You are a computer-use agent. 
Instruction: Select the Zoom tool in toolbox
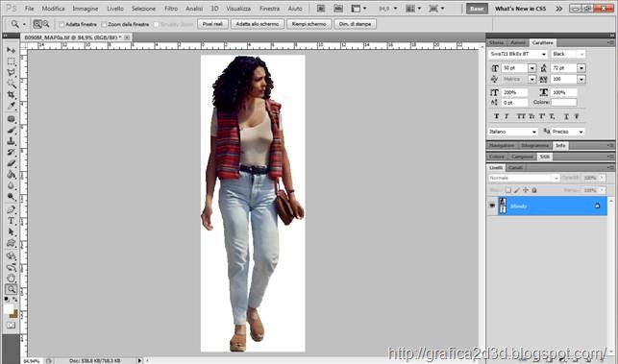tap(11, 289)
